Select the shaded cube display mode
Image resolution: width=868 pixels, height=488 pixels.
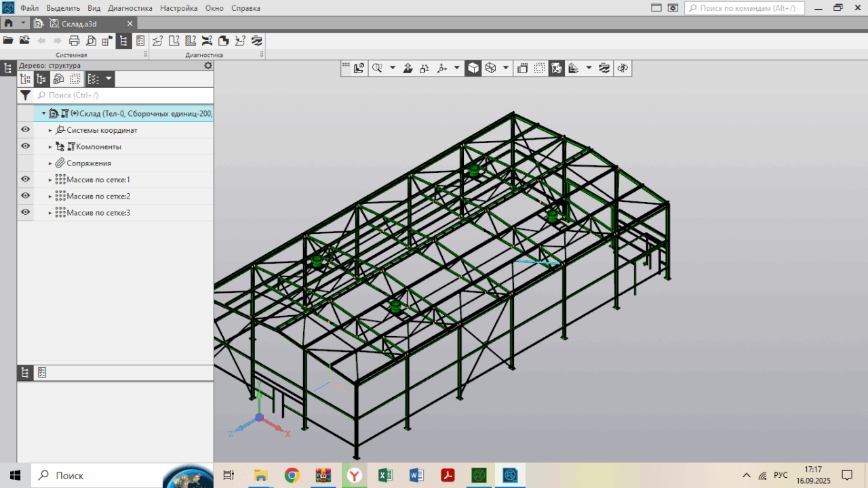click(473, 68)
